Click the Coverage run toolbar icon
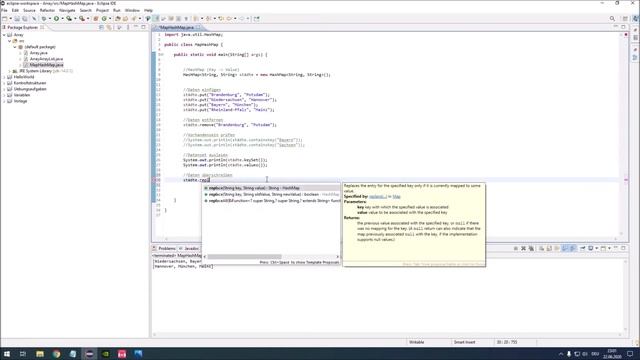The image size is (640, 360). pos(69,18)
